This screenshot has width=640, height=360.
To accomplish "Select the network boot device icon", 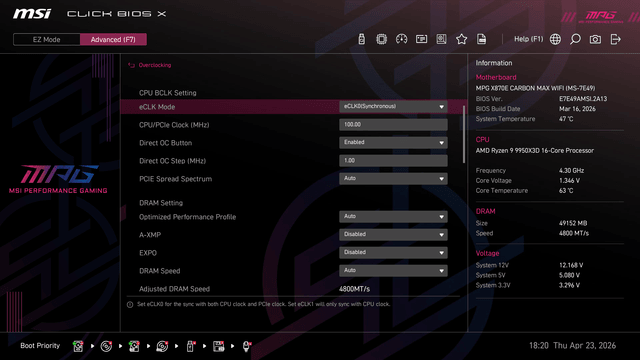I will click(x=246, y=346).
